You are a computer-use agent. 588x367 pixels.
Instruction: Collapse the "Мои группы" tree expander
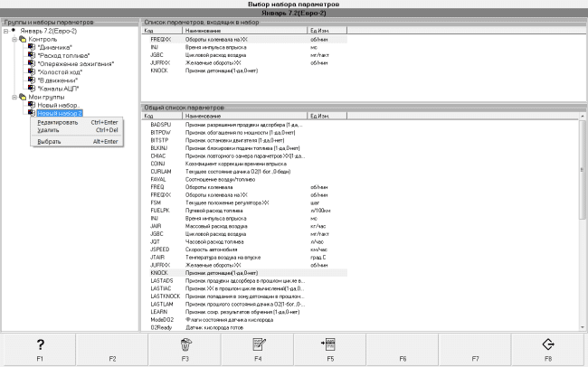pos(14,97)
